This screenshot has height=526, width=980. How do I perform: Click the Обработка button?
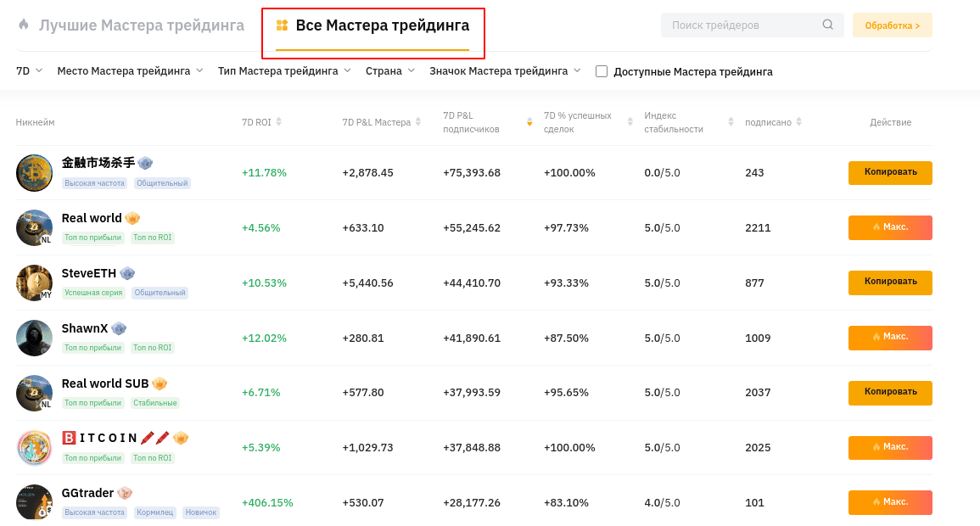point(893,25)
